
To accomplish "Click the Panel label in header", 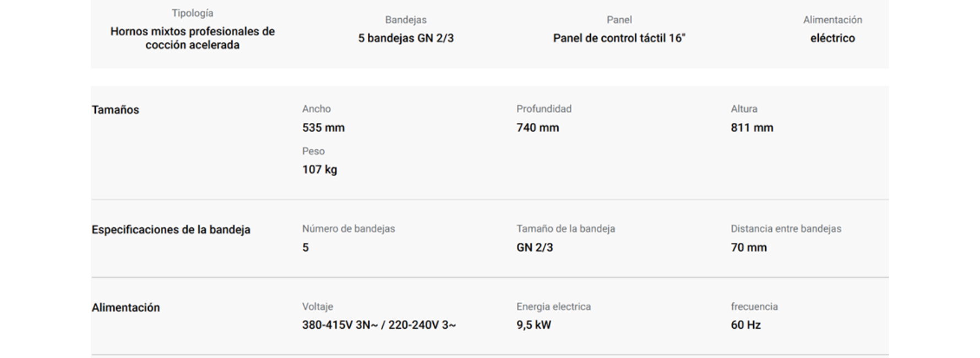I will pyautogui.click(x=619, y=20).
